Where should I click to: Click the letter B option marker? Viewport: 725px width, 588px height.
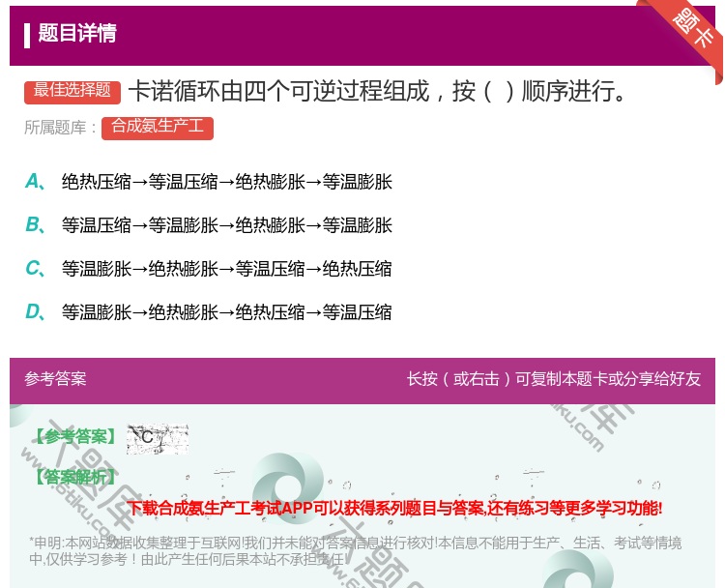[35, 224]
